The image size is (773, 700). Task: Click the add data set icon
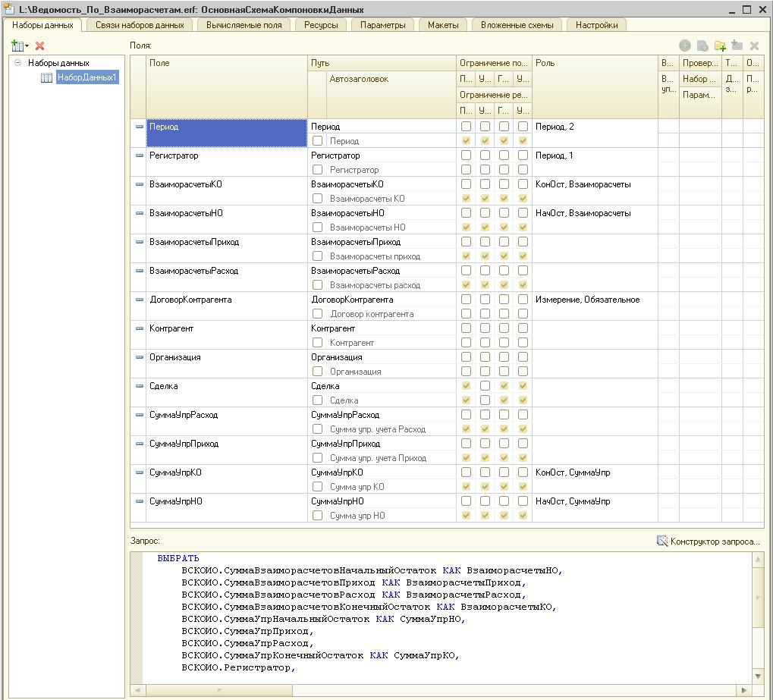(x=17, y=46)
